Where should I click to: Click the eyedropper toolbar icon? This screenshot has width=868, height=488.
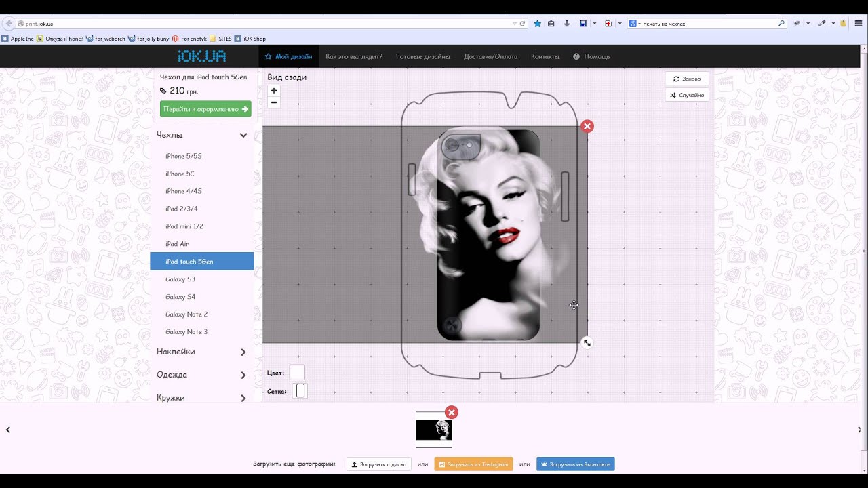point(822,24)
